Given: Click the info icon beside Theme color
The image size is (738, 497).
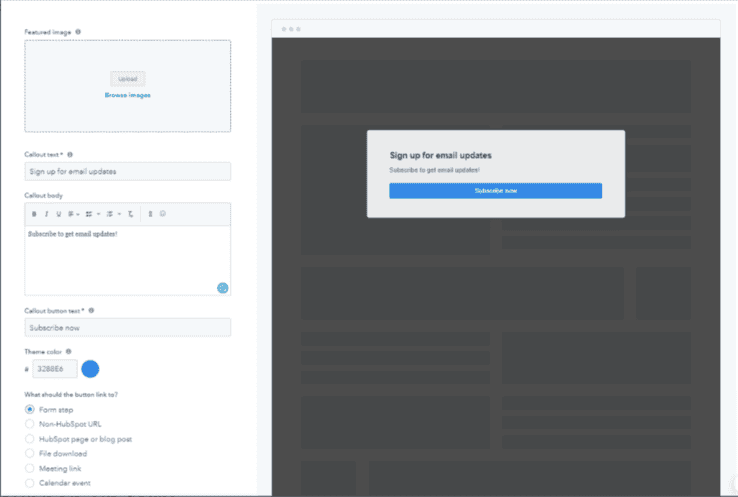Looking at the screenshot, I should (x=69, y=351).
